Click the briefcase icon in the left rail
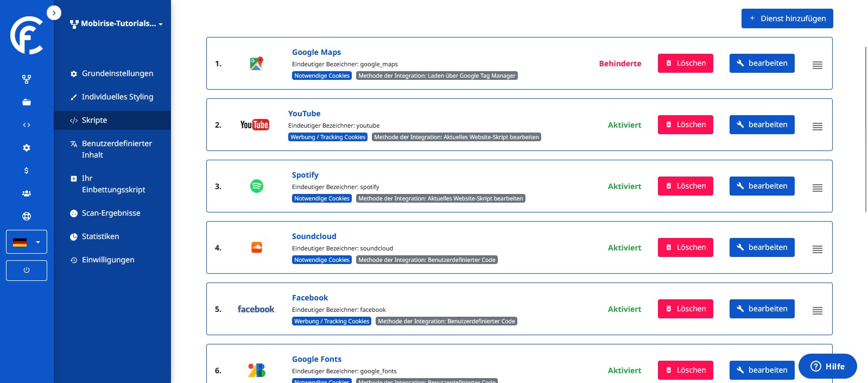Screen dimensions: 868x383 click(x=27, y=102)
